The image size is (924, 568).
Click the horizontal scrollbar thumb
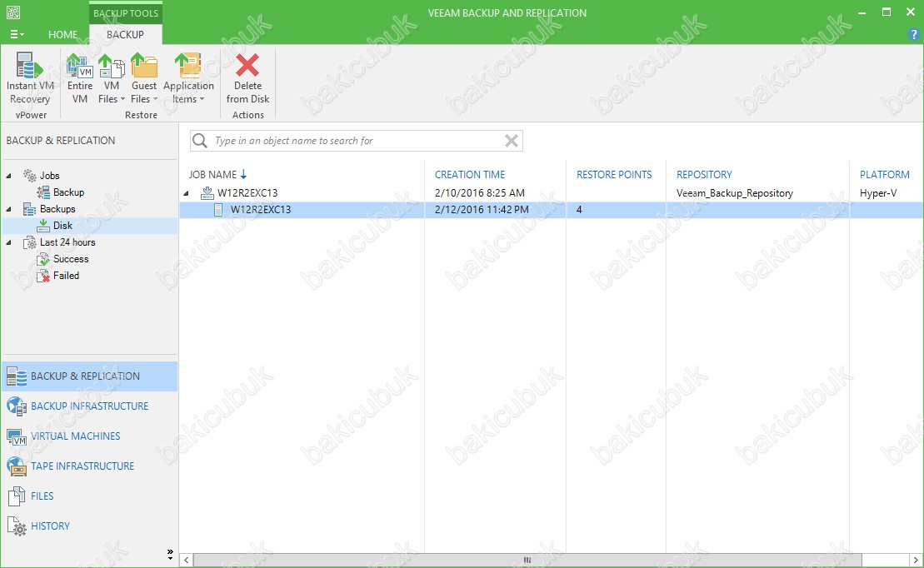pyautogui.click(x=527, y=561)
